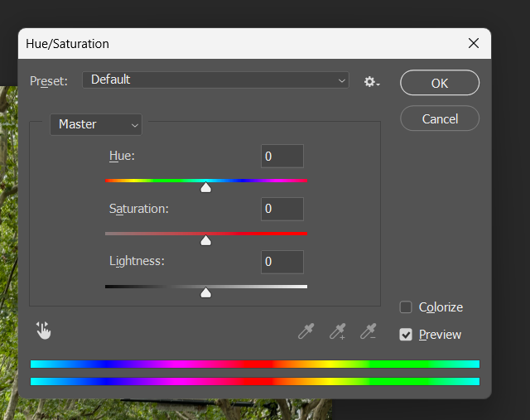This screenshot has height=420, width=530.
Task: Open the Master color range dropdown
Action: click(96, 124)
